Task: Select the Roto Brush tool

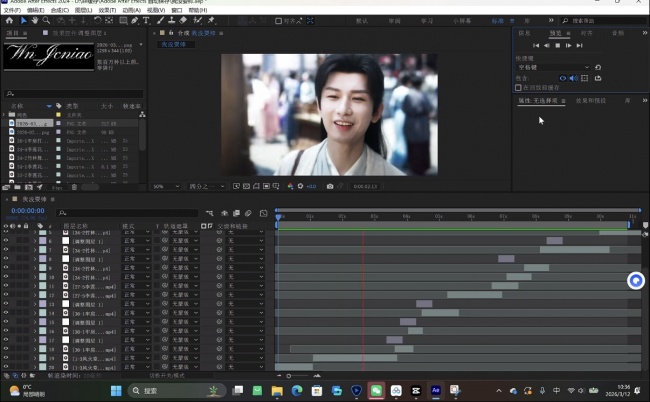Action: pos(198,20)
